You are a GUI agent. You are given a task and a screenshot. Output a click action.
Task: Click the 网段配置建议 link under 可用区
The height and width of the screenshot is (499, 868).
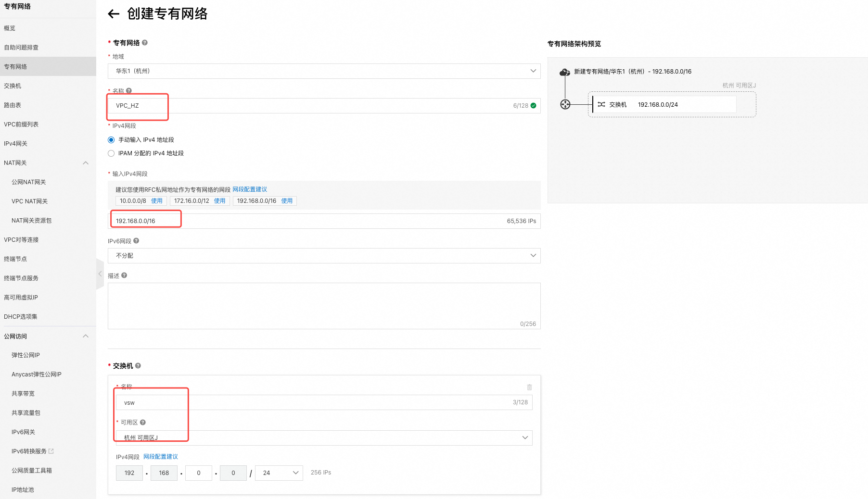coord(161,457)
